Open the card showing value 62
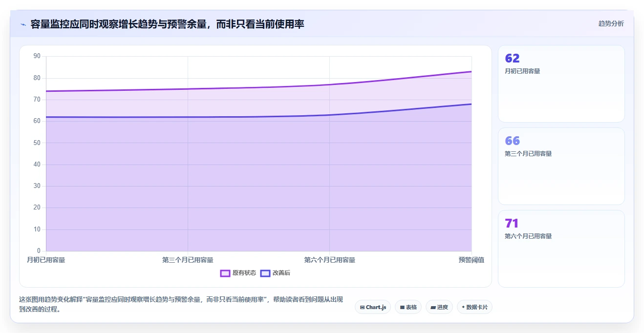The image size is (644, 333). (x=561, y=83)
